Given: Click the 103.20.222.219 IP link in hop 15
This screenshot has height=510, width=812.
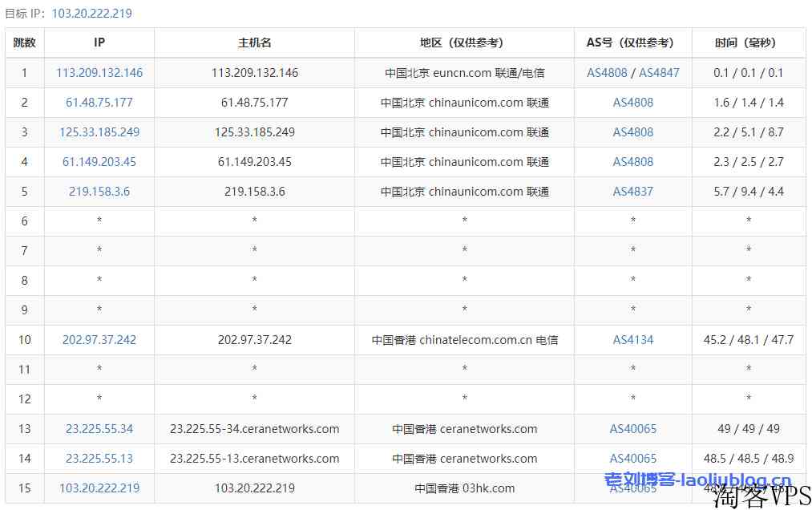Looking at the screenshot, I should pyautogui.click(x=99, y=488).
